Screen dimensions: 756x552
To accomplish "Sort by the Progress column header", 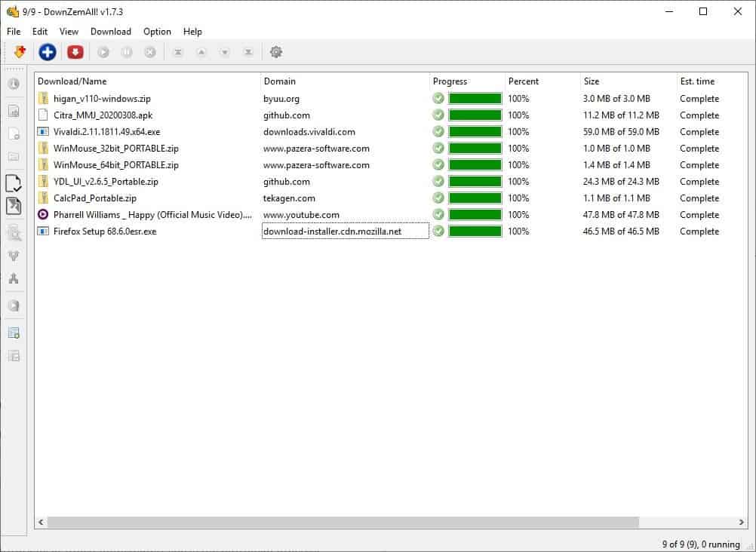I will (467, 81).
